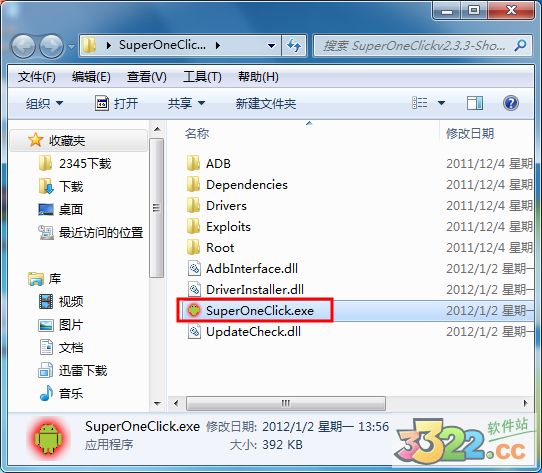Select the SuperOneClick.exe Android icon
The width and height of the screenshot is (542, 473).
click(194, 310)
